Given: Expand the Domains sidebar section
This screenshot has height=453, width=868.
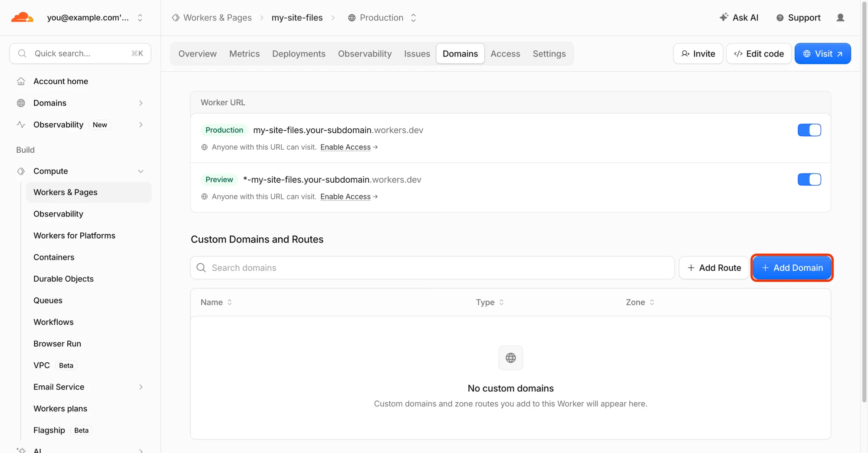Looking at the screenshot, I should pyautogui.click(x=141, y=103).
